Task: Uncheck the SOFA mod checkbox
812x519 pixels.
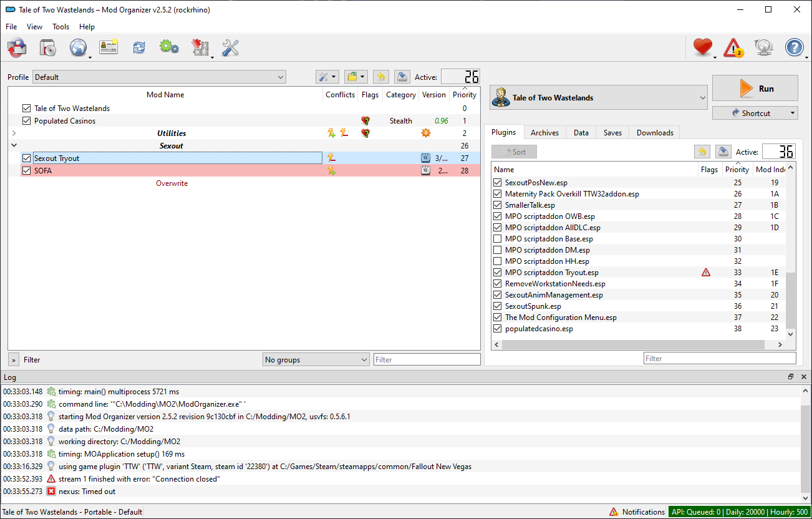Action: click(26, 171)
